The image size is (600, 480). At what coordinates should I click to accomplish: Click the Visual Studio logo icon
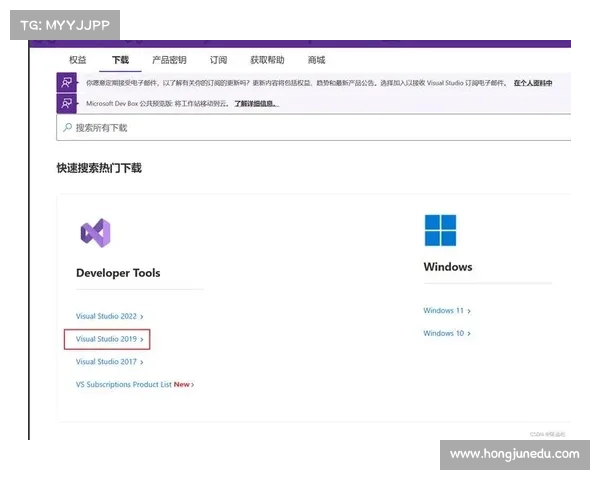[x=95, y=233]
